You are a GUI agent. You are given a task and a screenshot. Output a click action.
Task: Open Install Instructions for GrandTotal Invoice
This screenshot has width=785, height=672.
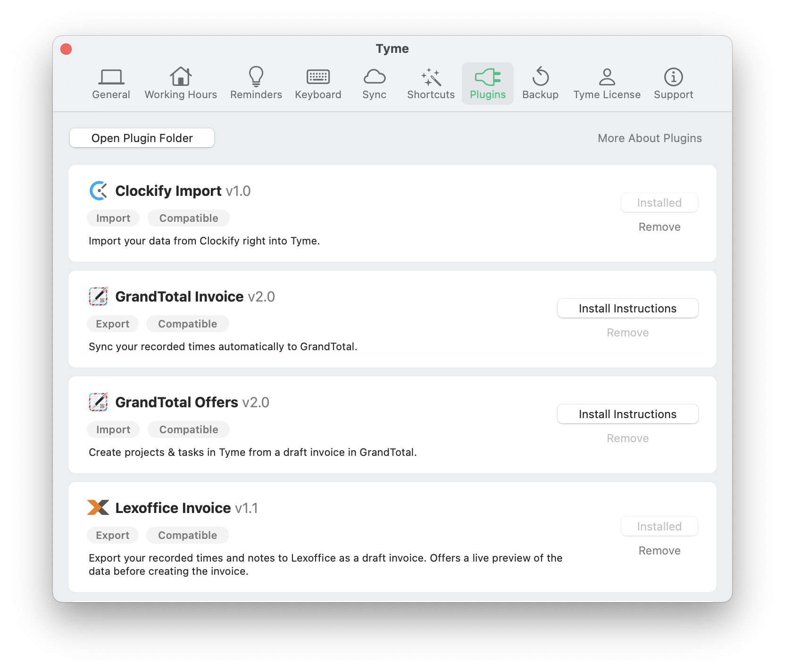click(627, 308)
